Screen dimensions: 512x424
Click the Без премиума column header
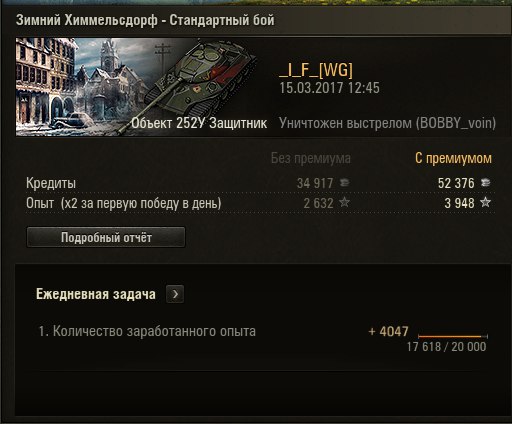(x=311, y=158)
